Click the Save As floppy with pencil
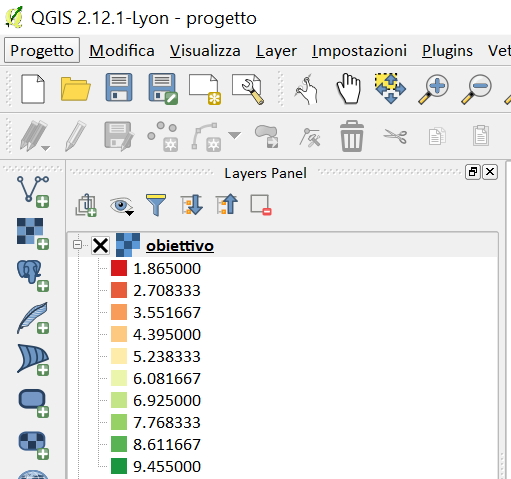 point(163,89)
